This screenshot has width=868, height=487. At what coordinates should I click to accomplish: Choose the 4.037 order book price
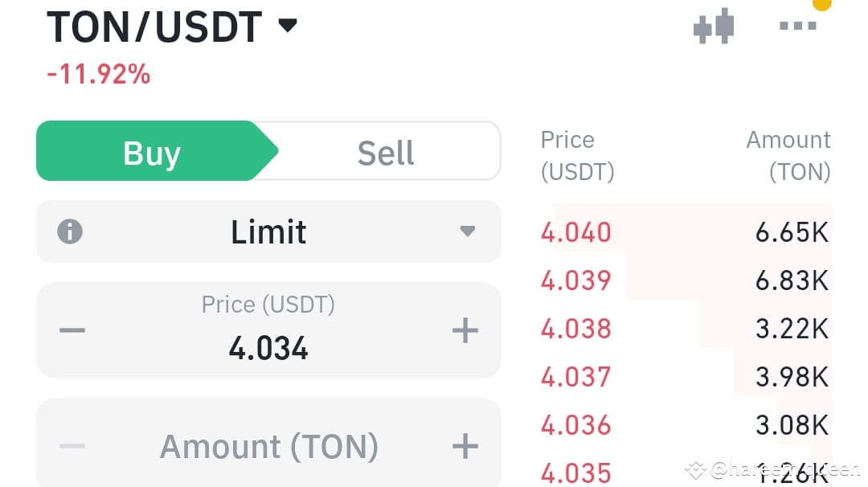click(576, 376)
